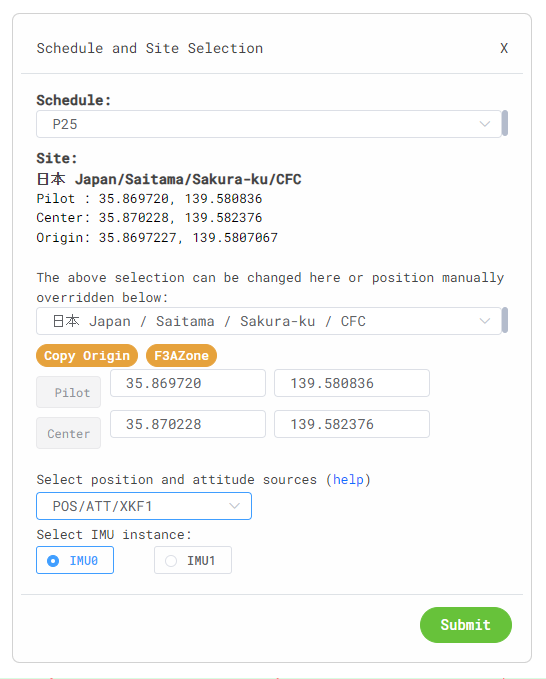Click the Center label button

point(68,433)
